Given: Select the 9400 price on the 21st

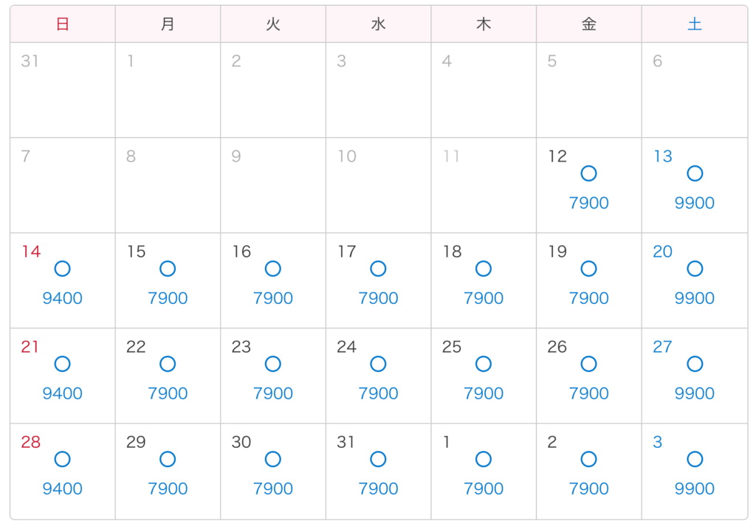Looking at the screenshot, I should (x=63, y=393).
